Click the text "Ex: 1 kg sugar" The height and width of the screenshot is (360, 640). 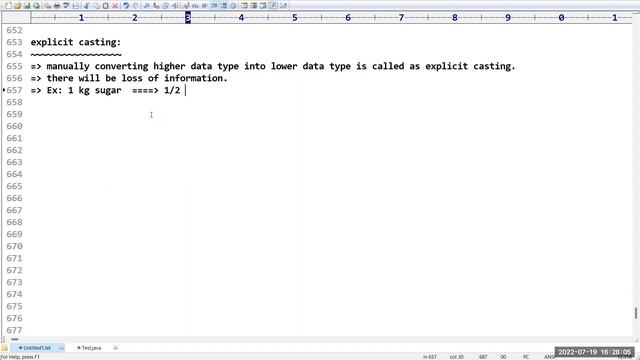coord(84,90)
